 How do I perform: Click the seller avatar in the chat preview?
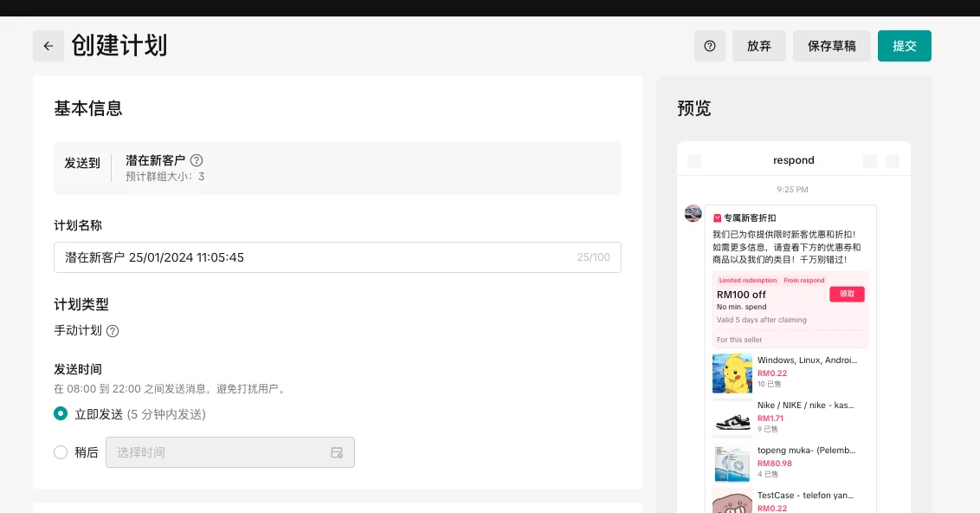[693, 213]
